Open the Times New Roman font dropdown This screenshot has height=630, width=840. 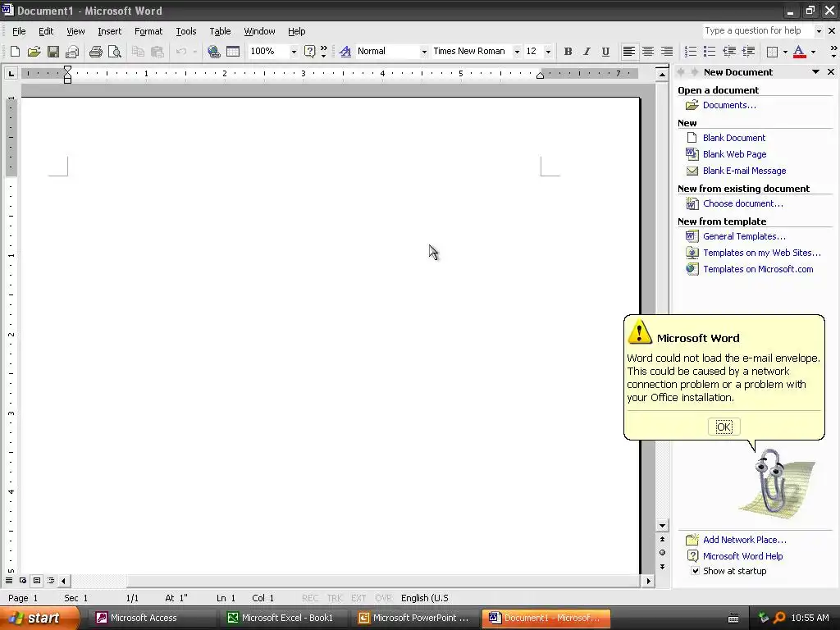517,52
